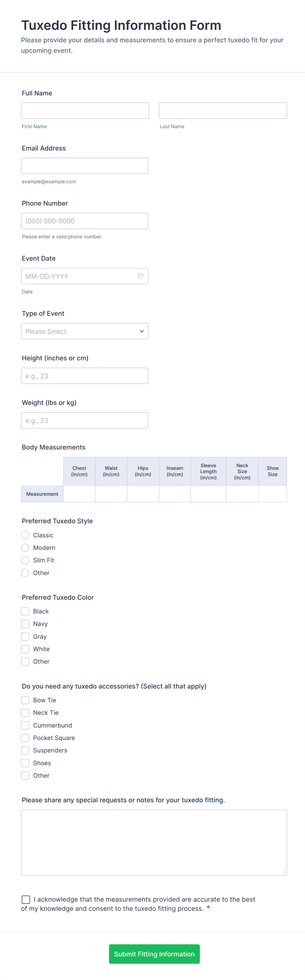The height and width of the screenshot is (980, 305).
Task: Click the Email Address input field
Action: [85, 166]
